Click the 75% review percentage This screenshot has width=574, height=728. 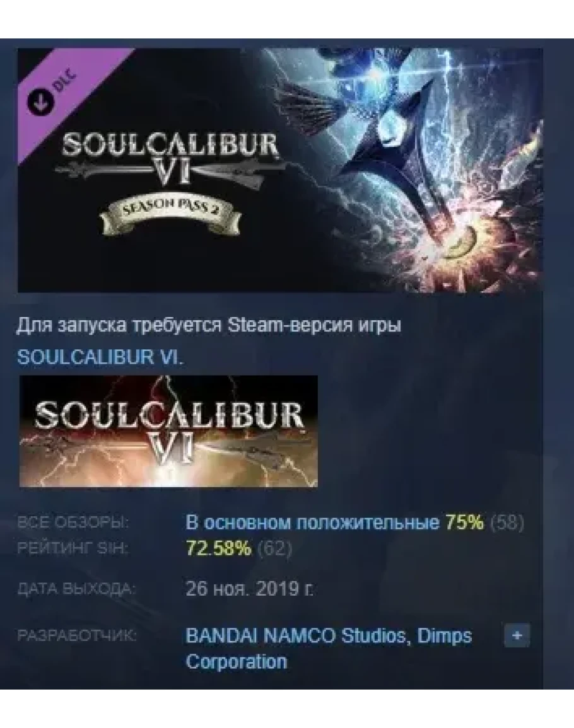pyautogui.click(x=464, y=523)
